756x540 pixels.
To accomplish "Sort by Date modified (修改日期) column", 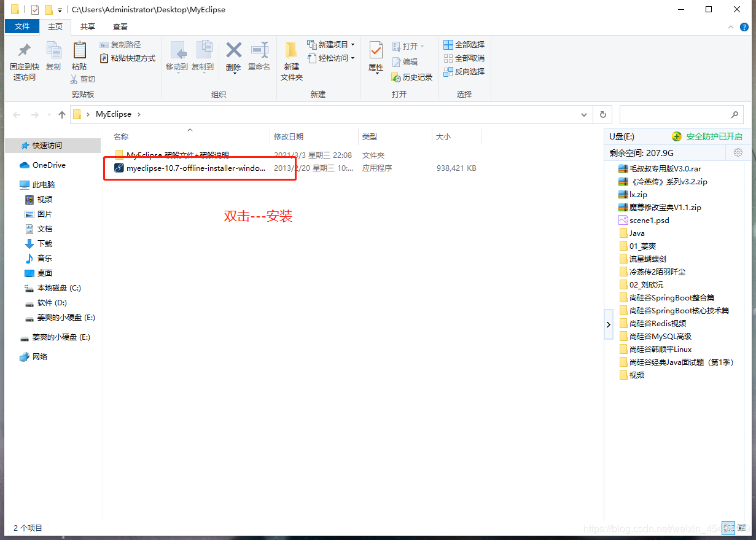I will (x=289, y=137).
